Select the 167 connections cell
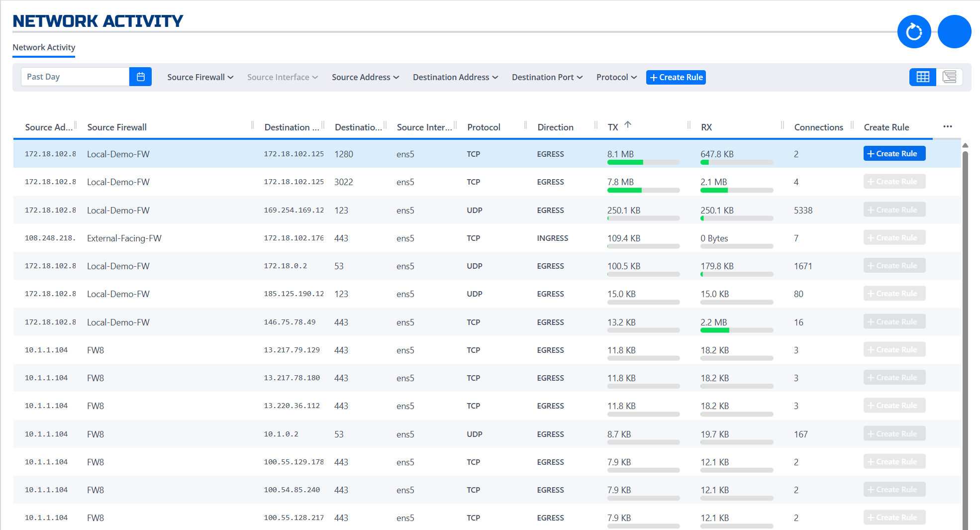The image size is (980, 530). click(801, 434)
